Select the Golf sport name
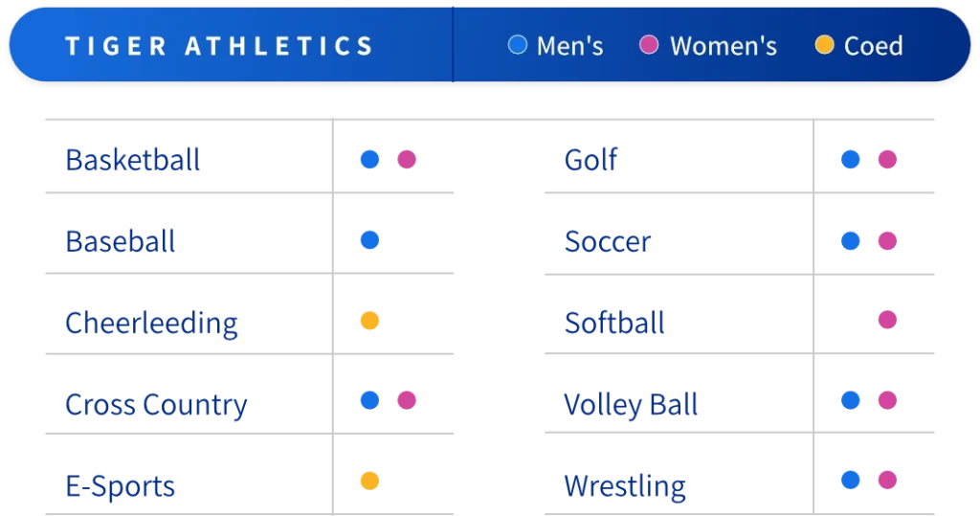Screen dimensions: 980x516 click(x=591, y=160)
